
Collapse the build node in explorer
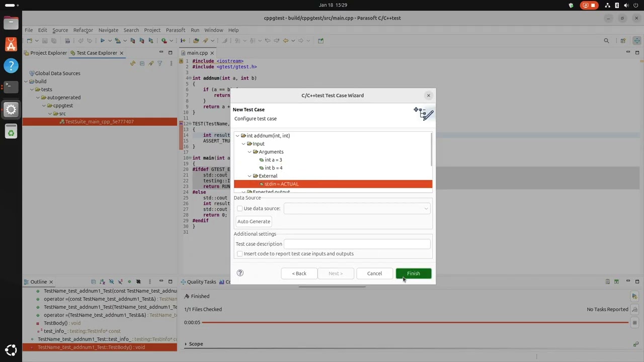point(26,81)
